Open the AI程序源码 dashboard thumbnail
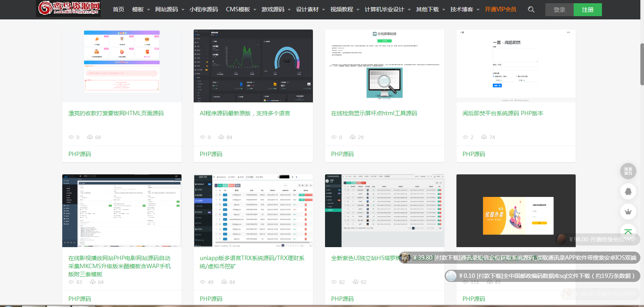 pos(253,66)
